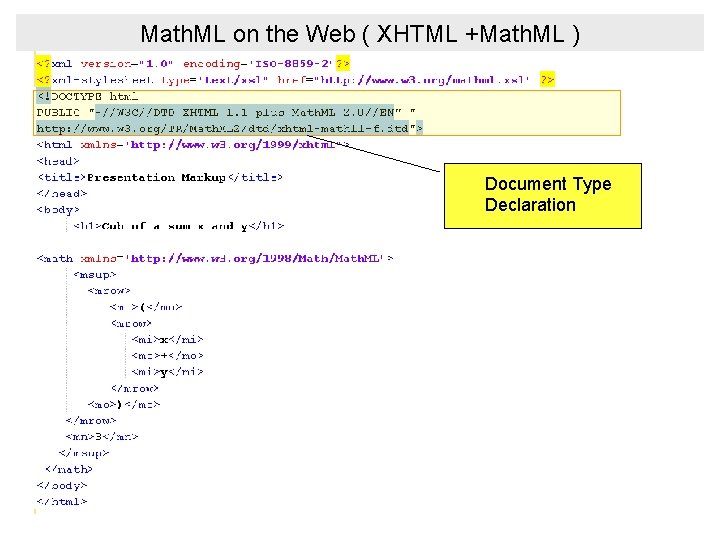Click the html xmlns 1999/xhtml line
The width and height of the screenshot is (720, 540).
point(193,145)
